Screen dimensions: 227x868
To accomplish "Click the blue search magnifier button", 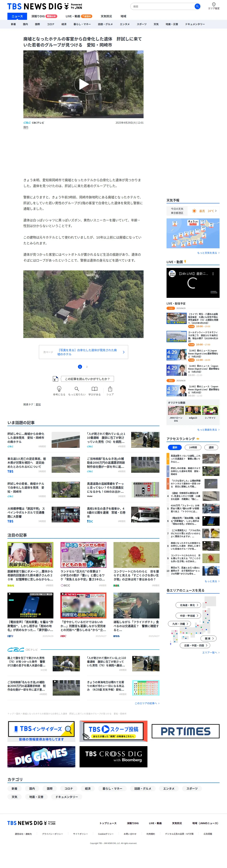I will point(197,6).
